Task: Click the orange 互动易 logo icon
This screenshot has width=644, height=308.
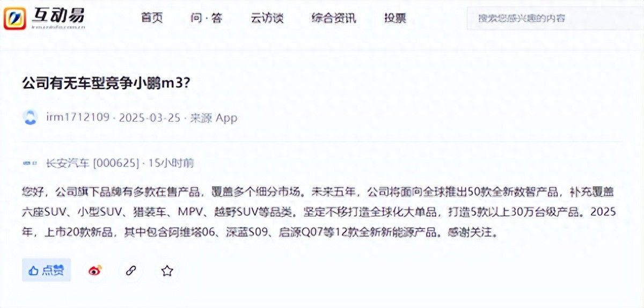Action: point(16,18)
